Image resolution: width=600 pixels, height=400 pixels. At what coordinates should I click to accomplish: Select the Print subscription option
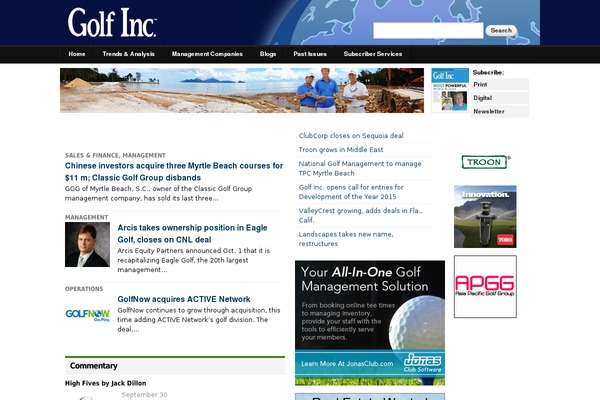point(500,84)
